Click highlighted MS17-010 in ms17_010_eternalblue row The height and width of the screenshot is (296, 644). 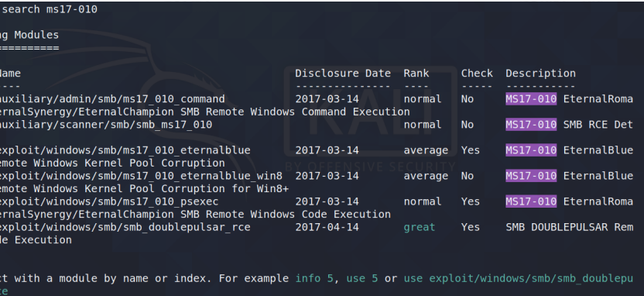(531, 150)
